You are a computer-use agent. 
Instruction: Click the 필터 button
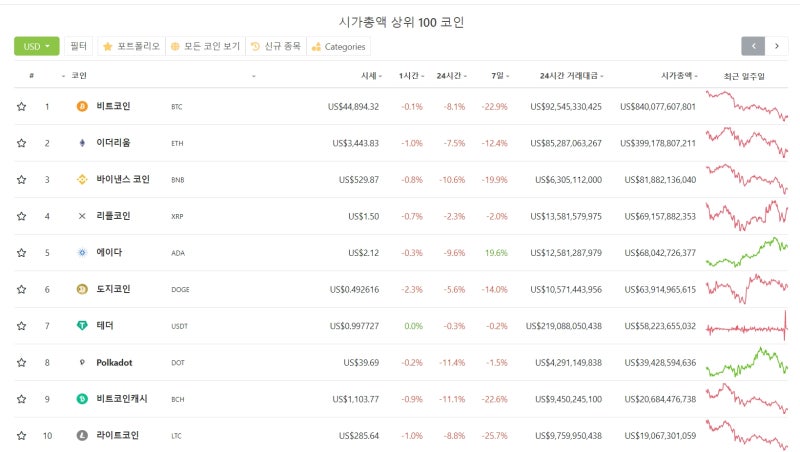(79, 46)
